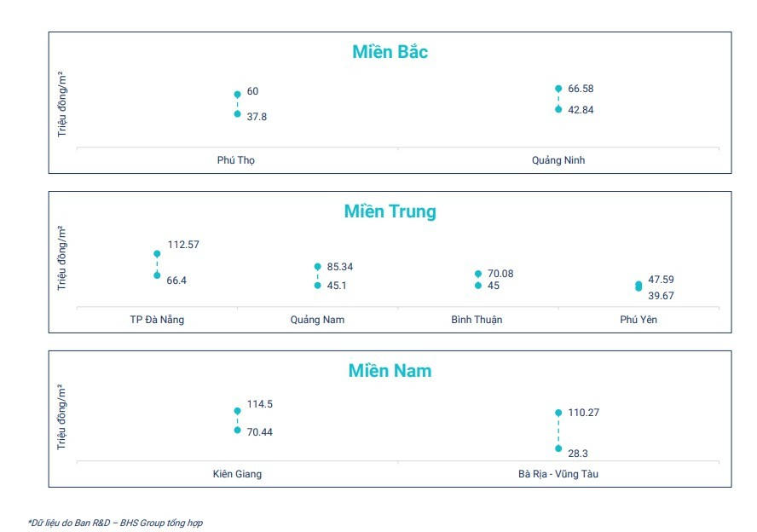Select the 70.44 data point for Kiên Giang
The width and height of the screenshot is (757, 532).
(237, 430)
